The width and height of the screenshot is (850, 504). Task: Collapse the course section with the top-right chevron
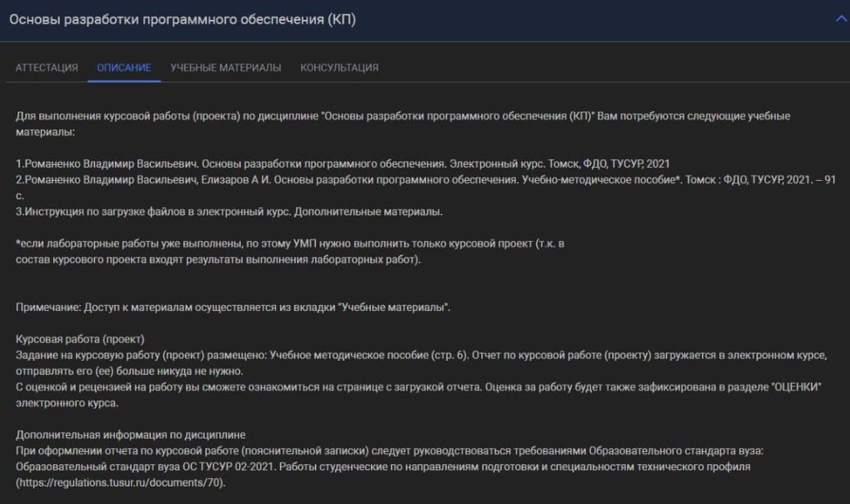point(841,19)
